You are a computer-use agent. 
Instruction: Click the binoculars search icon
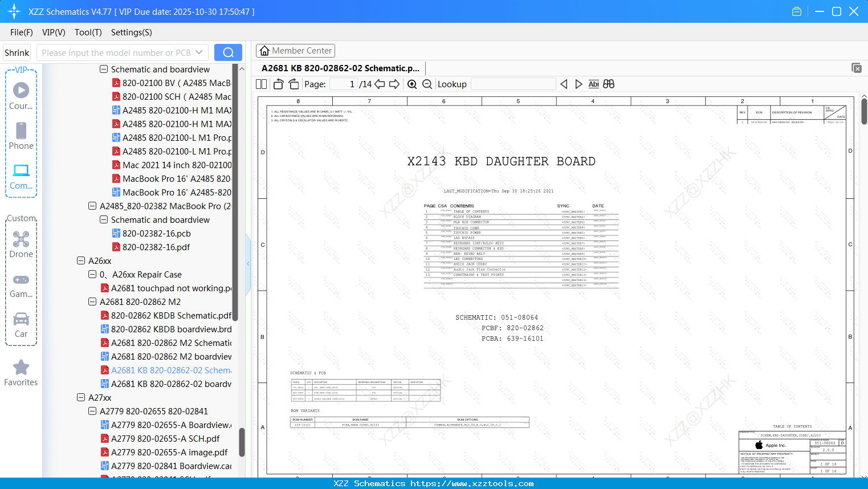pos(609,84)
